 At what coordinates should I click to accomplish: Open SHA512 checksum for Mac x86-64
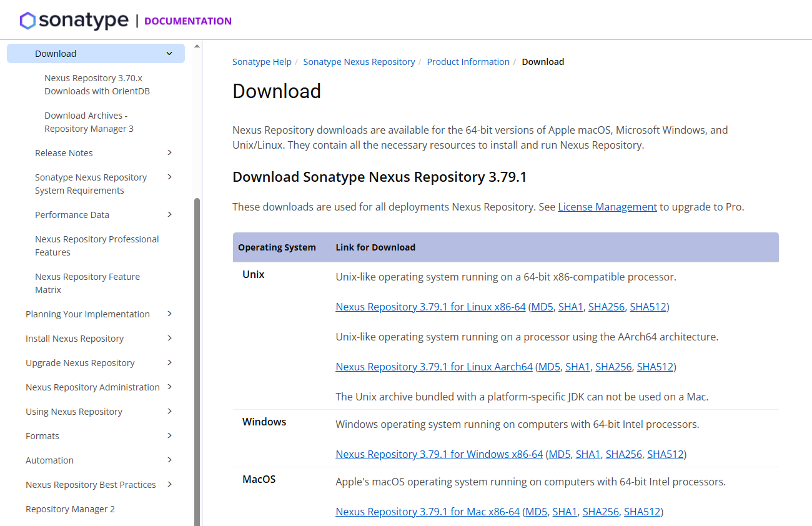tap(642, 512)
